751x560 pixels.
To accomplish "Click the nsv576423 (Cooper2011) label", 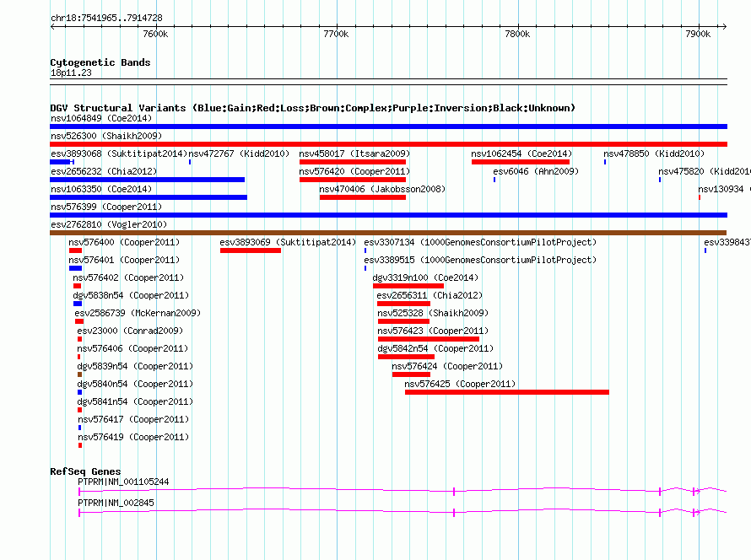I will click(433, 331).
